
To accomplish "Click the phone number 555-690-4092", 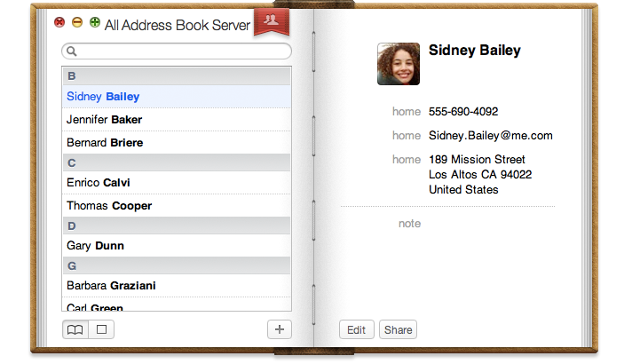I will click(x=462, y=112).
